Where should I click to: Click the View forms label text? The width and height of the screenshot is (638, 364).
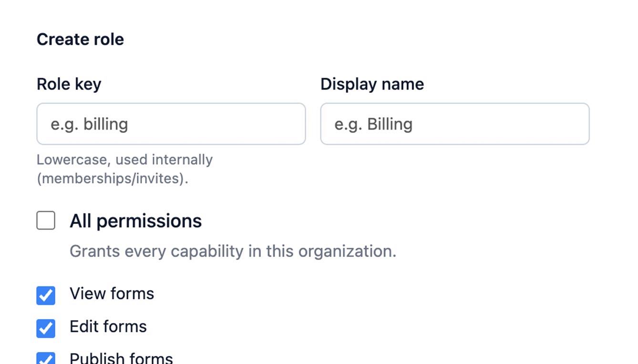pyautogui.click(x=112, y=294)
